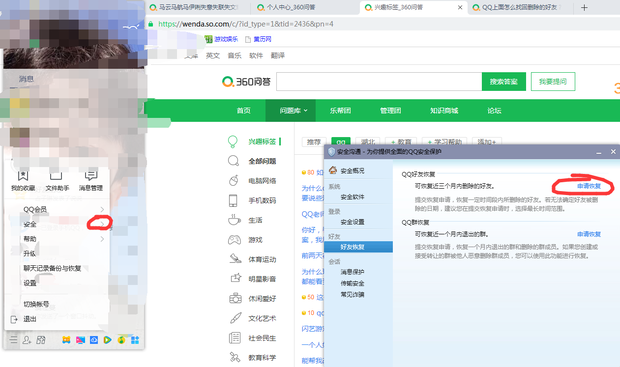
Task: Choose the 体育运动 sneaker icon
Action: tap(235, 259)
